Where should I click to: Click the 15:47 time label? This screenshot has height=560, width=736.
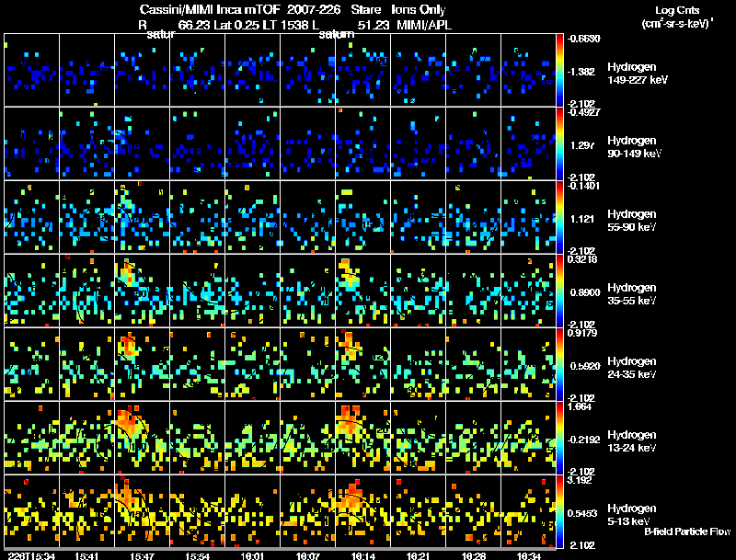click(142, 556)
